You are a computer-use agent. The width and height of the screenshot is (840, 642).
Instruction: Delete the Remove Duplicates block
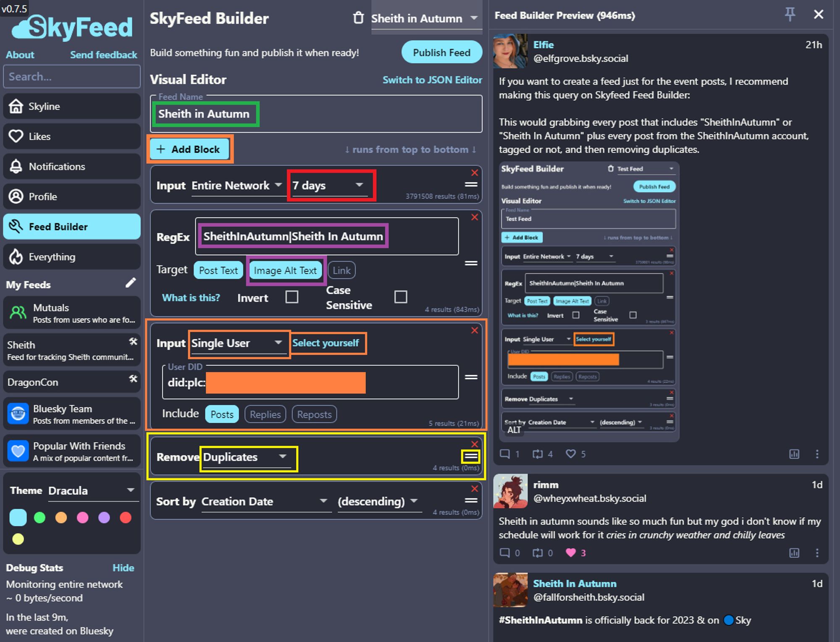tap(475, 444)
